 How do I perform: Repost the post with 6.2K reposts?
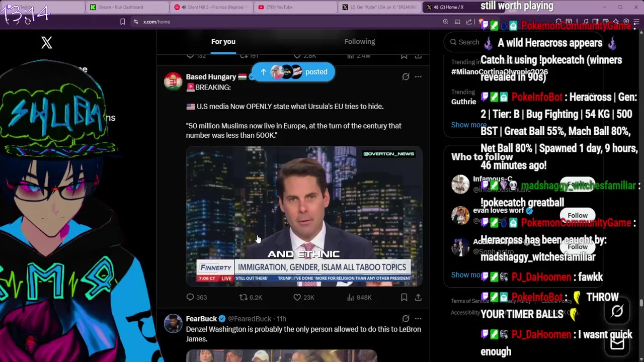(250, 297)
